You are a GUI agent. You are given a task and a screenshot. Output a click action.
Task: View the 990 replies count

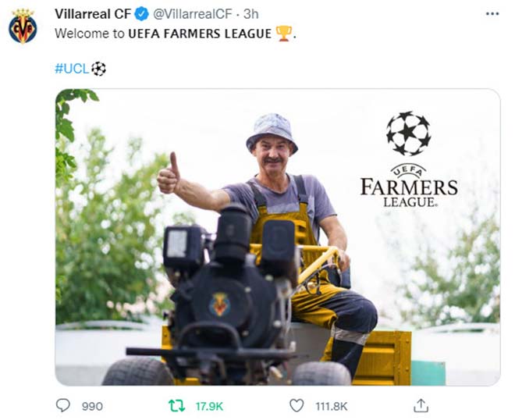(92, 406)
